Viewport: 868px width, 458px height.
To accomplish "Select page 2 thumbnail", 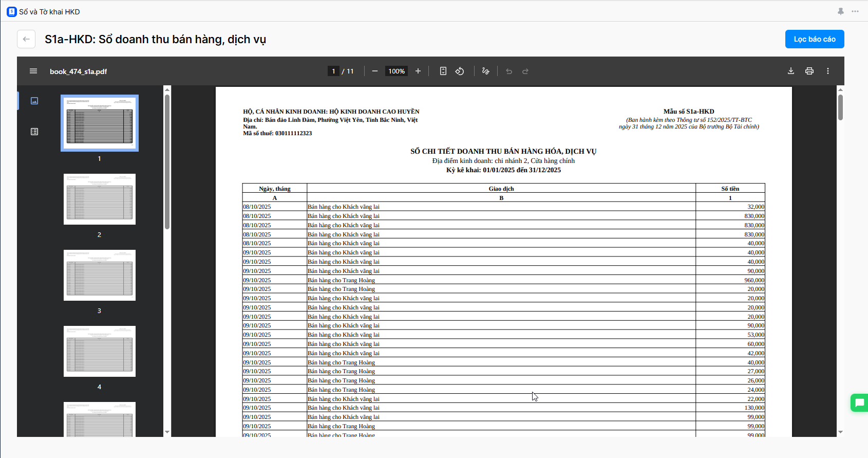I will (x=100, y=199).
